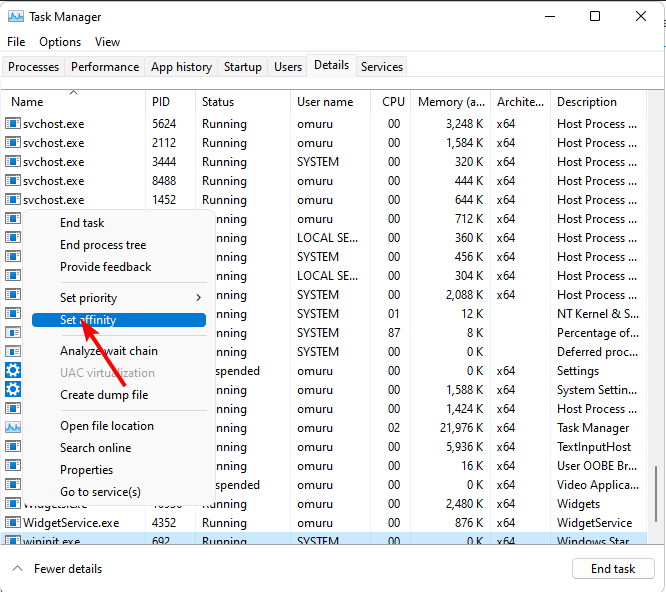Sort by the Description column header
The width and height of the screenshot is (666, 592).
click(x=598, y=102)
